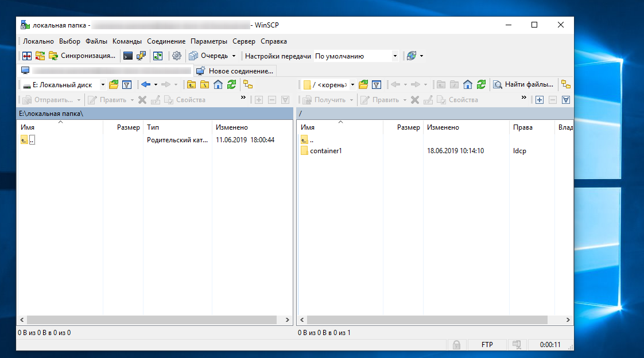This screenshot has height=358, width=644.
Task: Expand the Очередь dropdown arrow
Action: [x=234, y=56]
